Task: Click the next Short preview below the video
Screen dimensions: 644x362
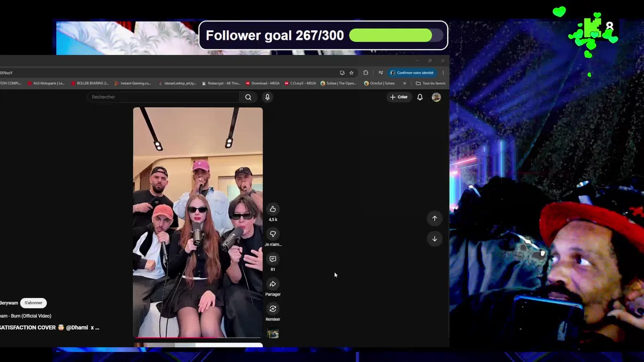Action: (198, 345)
